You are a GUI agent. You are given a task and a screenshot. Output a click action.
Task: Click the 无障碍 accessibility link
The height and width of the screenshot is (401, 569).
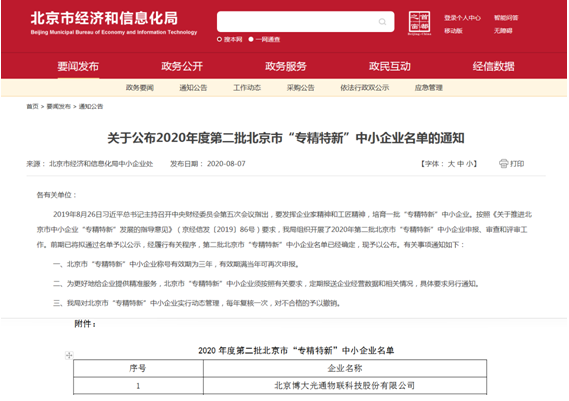click(x=503, y=30)
